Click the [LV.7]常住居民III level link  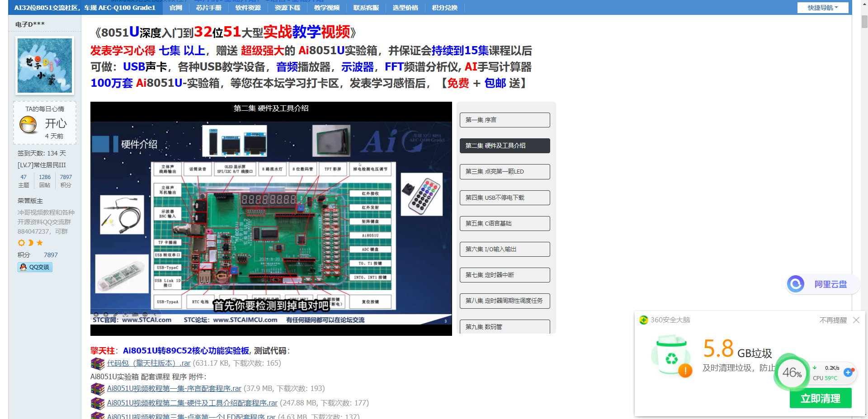pos(42,165)
